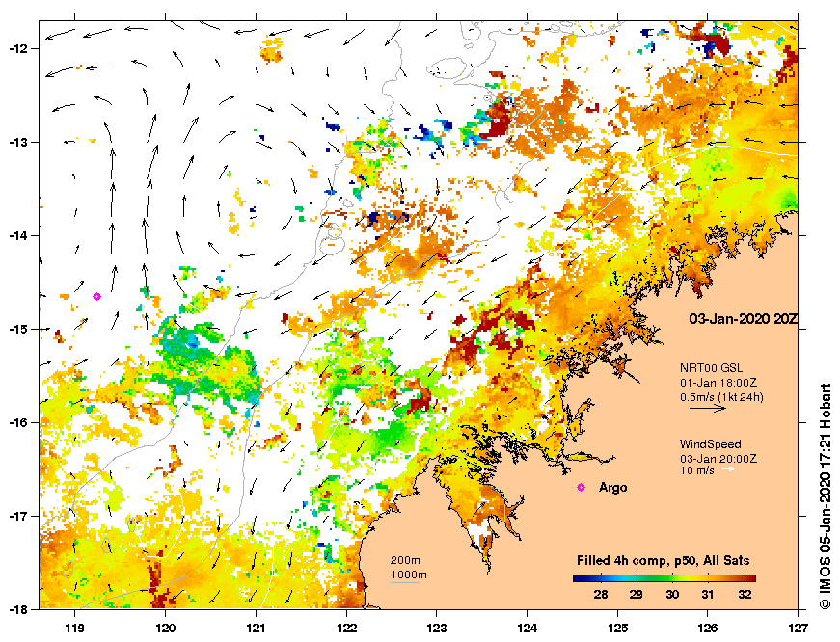Click the 10 m/s wind label
840x642 pixels.
697,470
